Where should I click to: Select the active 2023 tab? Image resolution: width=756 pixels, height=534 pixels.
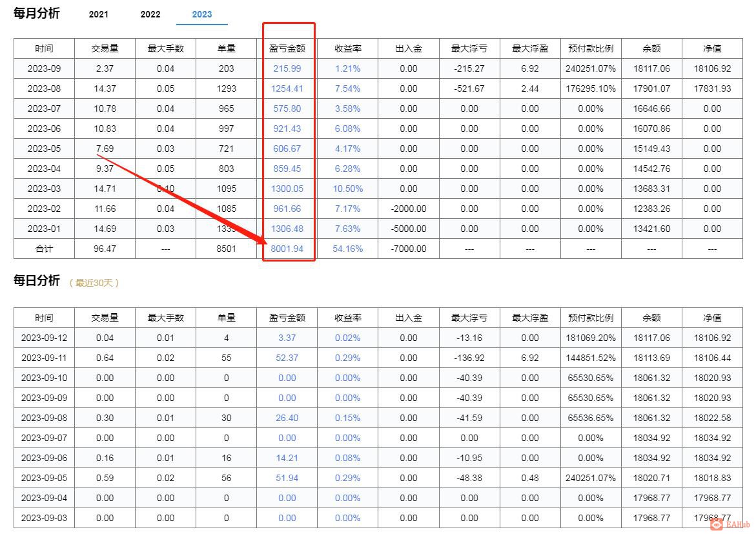201,14
